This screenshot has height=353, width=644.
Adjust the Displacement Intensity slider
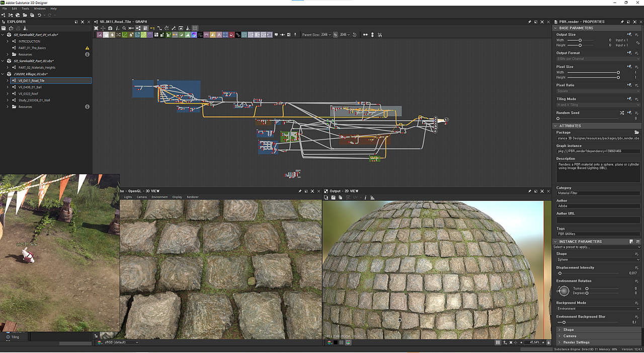coord(589,273)
